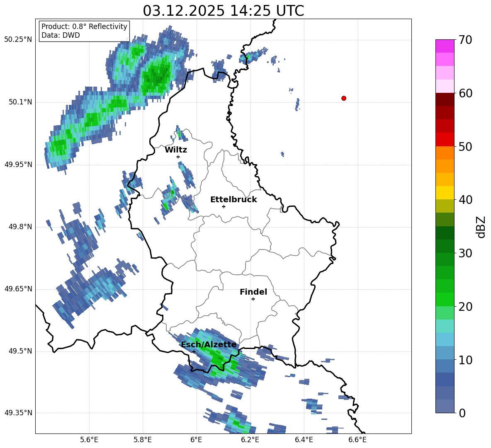The height and width of the screenshot is (448, 491).
Task: Click the green 20 dBZ color band
Action: 445,299
